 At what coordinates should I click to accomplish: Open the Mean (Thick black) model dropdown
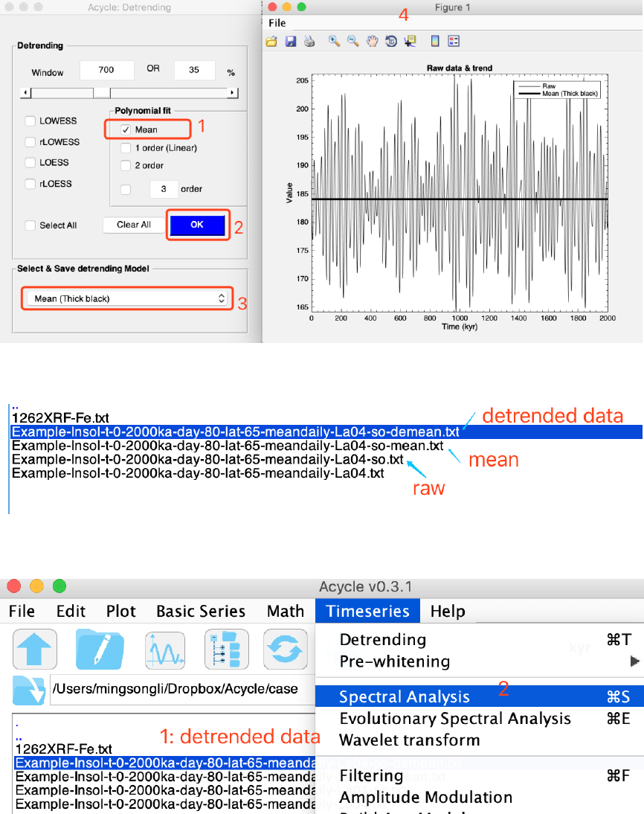(x=127, y=298)
